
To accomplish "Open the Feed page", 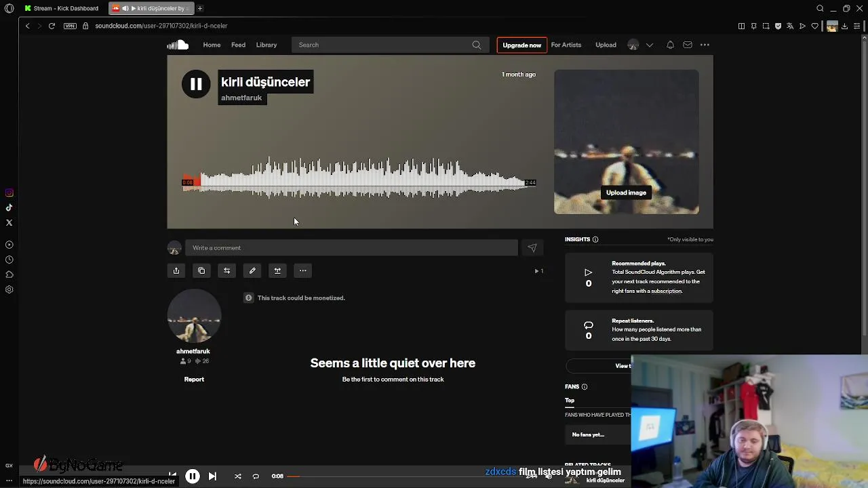I will [238, 45].
